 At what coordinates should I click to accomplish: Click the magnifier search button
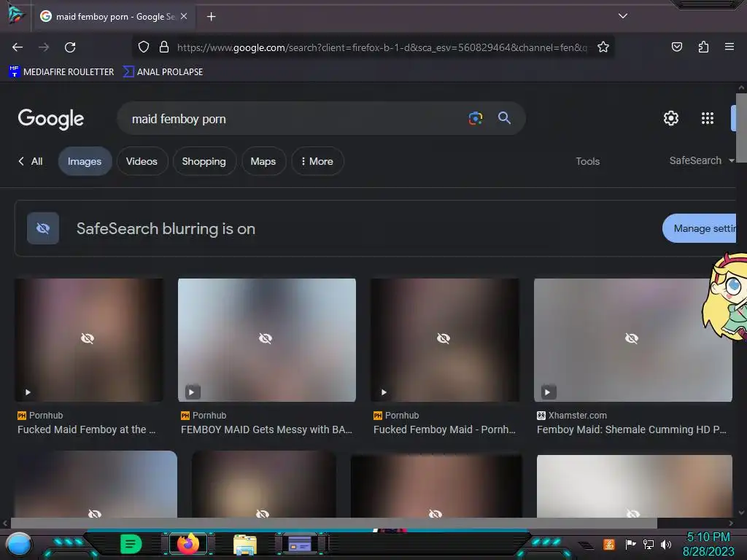point(504,118)
